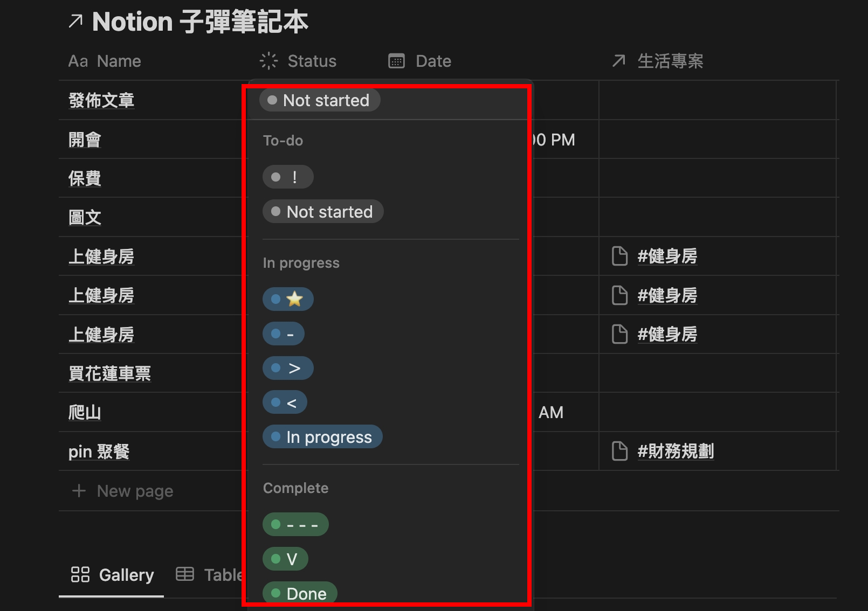Click the date cell ending in AM for 爬山
Image resolution: width=868 pixels, height=611 pixels.
[x=551, y=413]
